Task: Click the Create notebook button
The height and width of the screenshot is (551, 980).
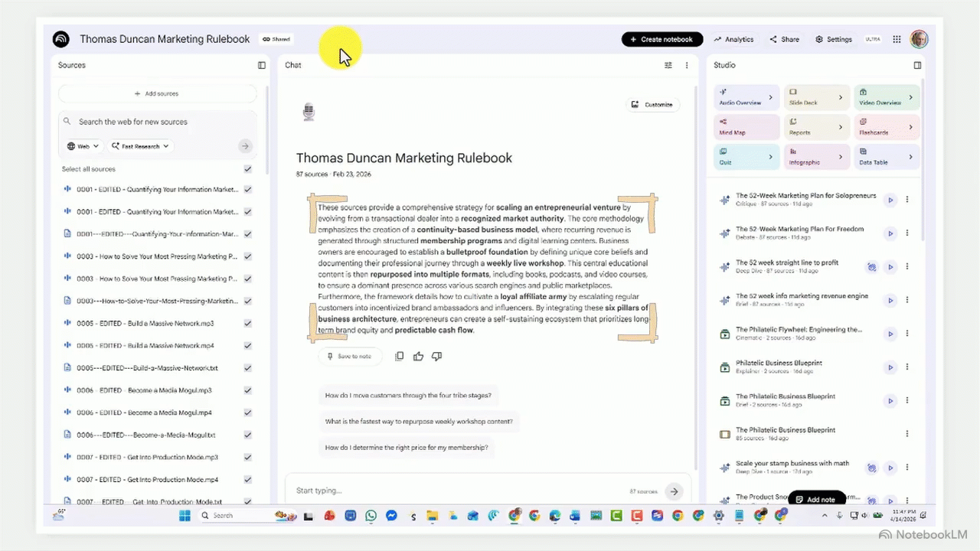Action: pyautogui.click(x=661, y=39)
